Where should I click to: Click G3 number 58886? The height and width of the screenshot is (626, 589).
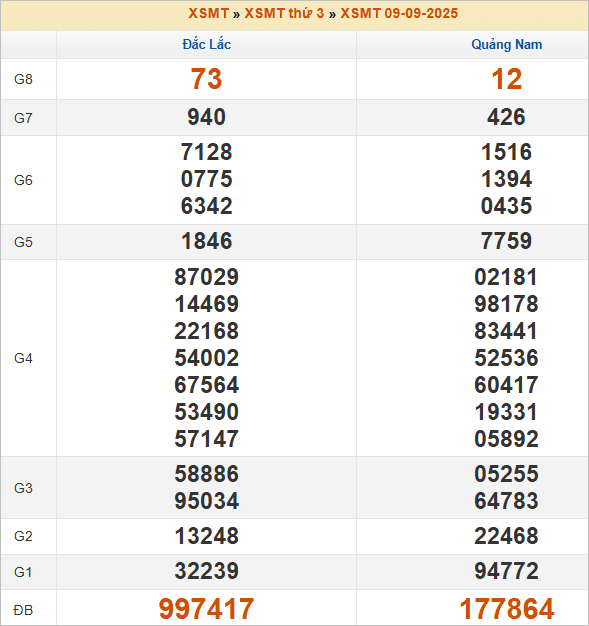(206, 474)
